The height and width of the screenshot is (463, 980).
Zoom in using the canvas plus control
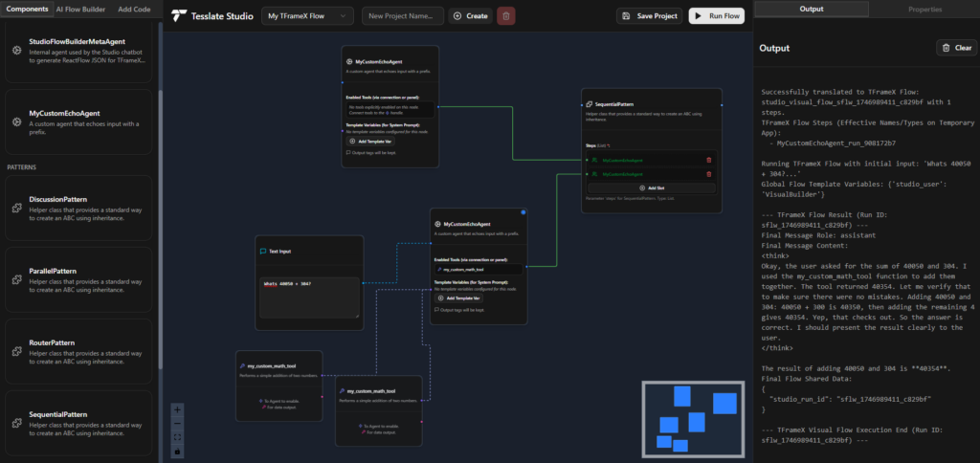tap(177, 409)
